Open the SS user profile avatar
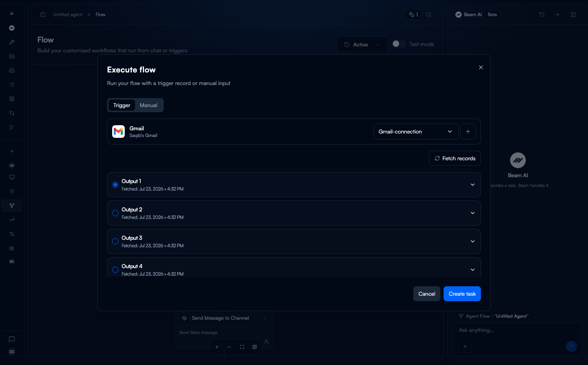588x365 pixels. pyautogui.click(x=12, y=352)
